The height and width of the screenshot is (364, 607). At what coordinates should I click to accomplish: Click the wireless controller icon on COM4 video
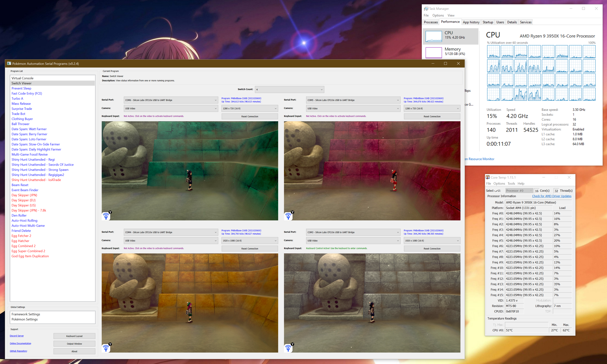(x=106, y=348)
